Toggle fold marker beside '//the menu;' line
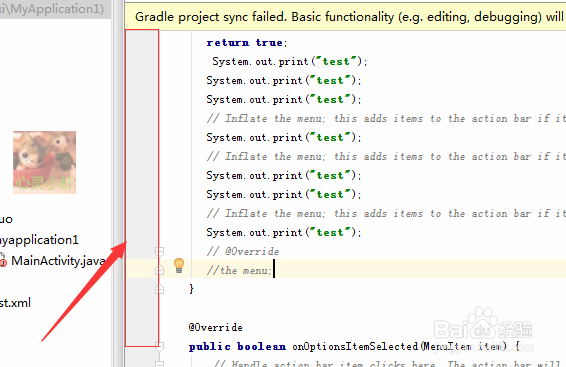566x367 pixels. pyautogui.click(x=160, y=270)
